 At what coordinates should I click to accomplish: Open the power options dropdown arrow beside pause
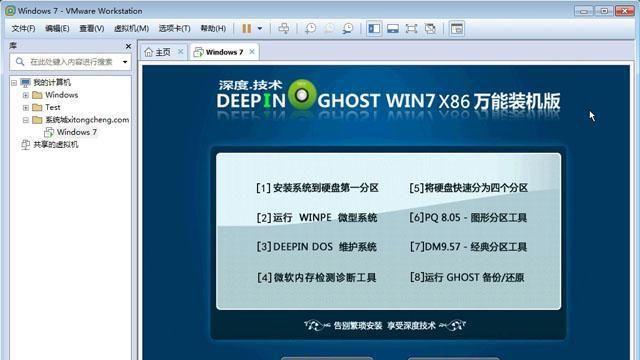[260, 29]
